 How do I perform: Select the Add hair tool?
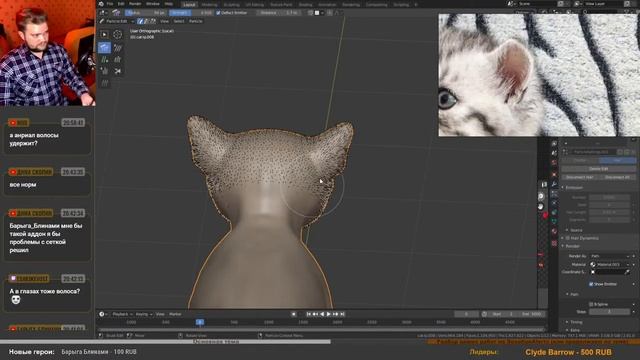pos(104,59)
